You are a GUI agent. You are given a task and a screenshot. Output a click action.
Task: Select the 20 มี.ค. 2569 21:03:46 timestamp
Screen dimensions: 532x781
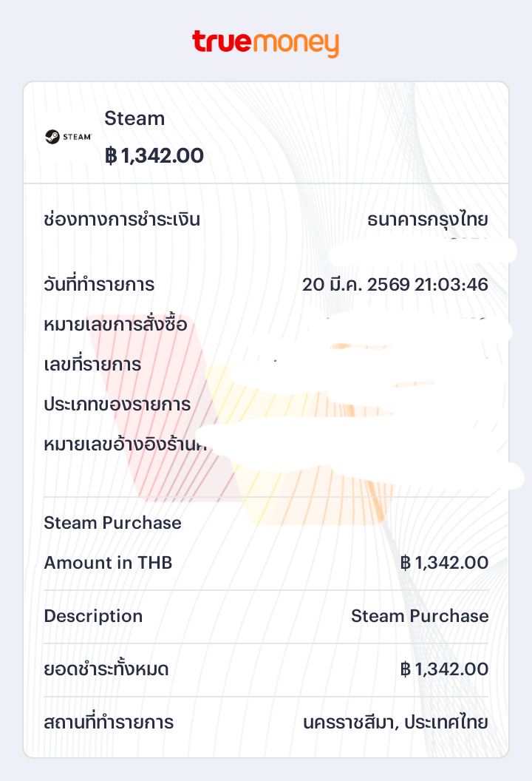[x=395, y=285]
